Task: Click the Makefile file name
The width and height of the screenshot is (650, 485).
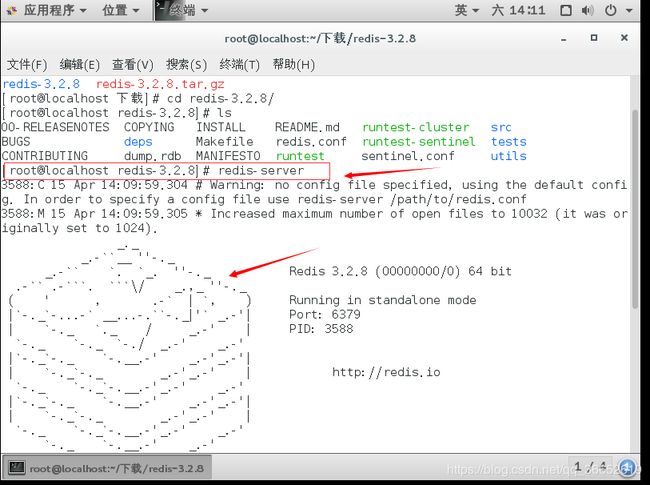Action: pos(224,142)
